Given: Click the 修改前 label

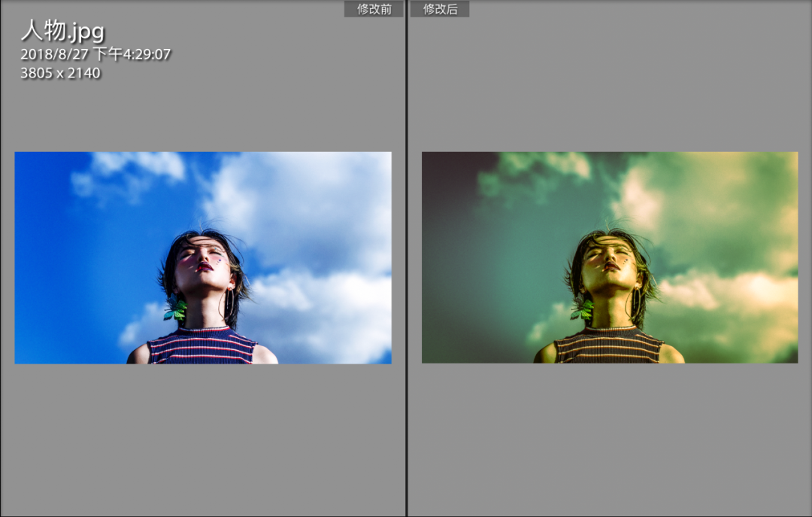Looking at the screenshot, I should point(374,9).
